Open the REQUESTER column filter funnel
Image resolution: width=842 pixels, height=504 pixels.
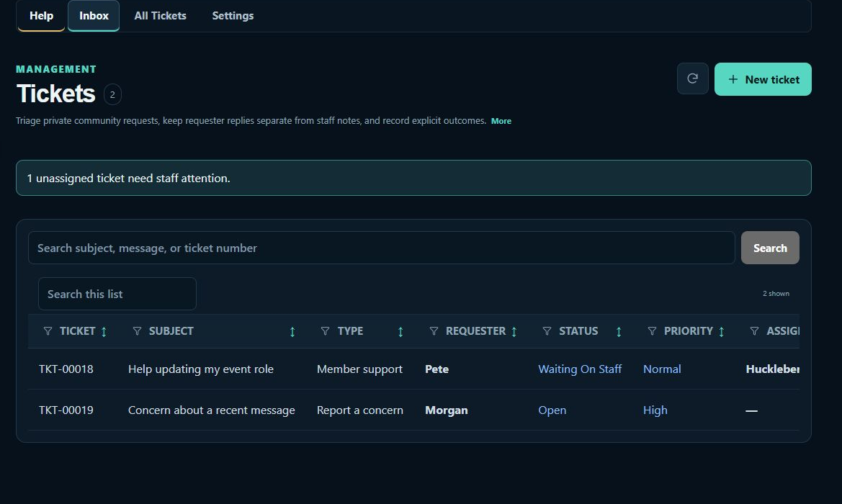[434, 331]
